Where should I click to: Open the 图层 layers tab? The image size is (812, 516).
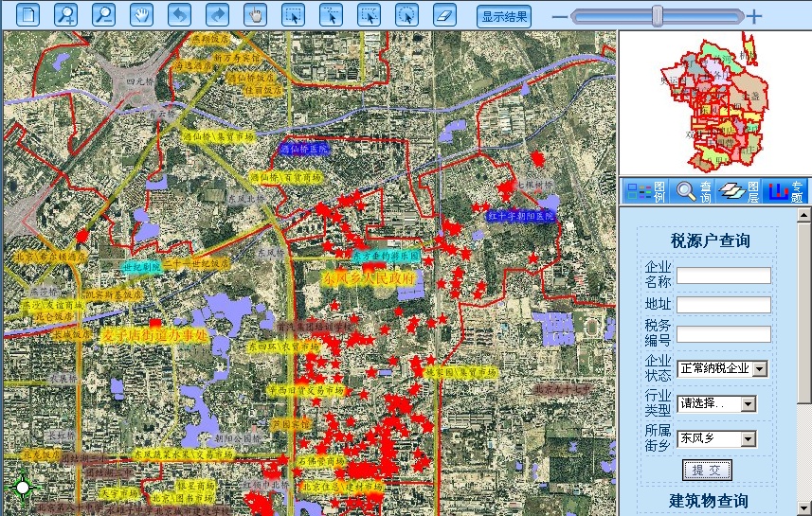pyautogui.click(x=739, y=190)
